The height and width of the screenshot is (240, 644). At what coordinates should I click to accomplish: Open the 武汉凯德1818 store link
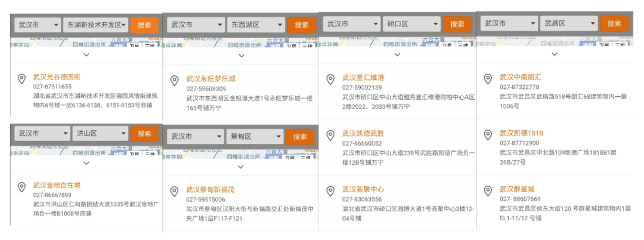tap(522, 133)
